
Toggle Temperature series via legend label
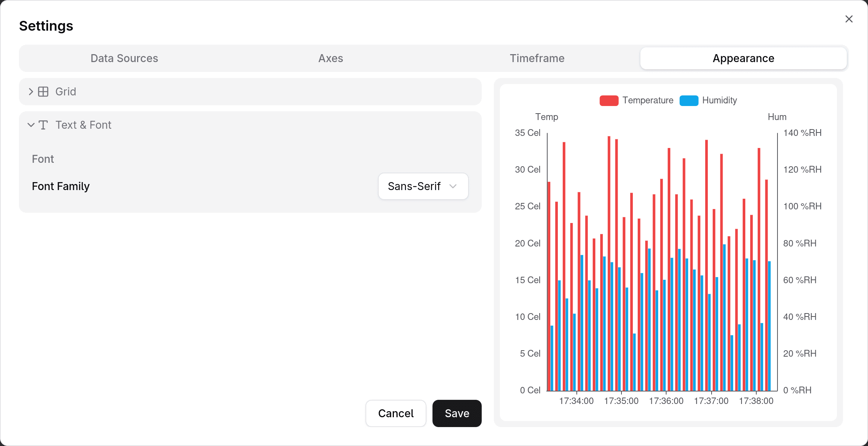pos(648,100)
